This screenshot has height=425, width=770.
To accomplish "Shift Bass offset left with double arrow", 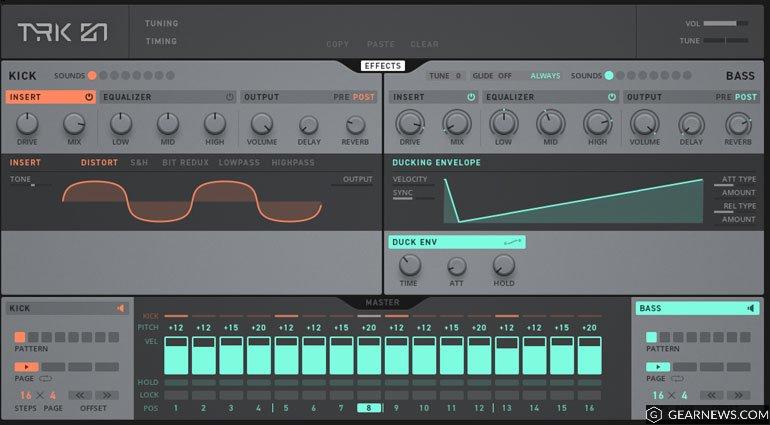I will pos(711,395).
